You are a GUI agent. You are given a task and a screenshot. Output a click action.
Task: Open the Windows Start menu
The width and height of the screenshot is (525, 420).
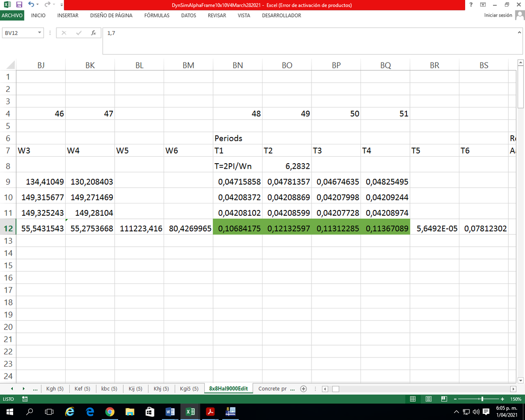coord(9,412)
